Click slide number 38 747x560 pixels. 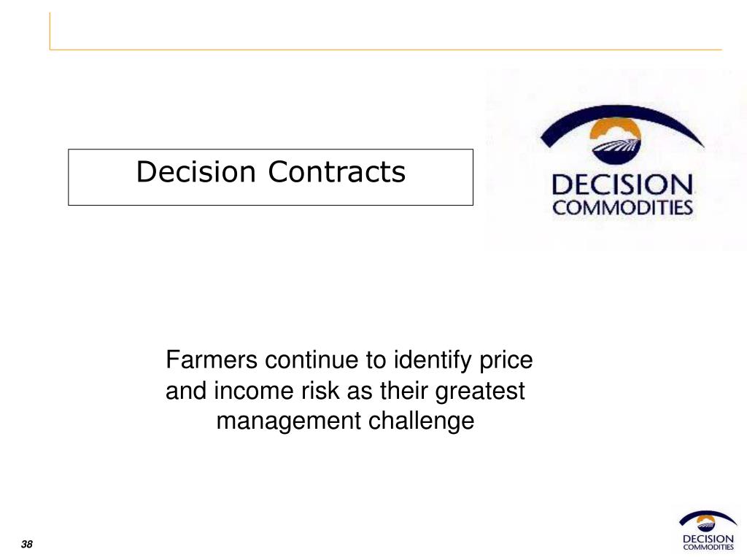[27, 544]
